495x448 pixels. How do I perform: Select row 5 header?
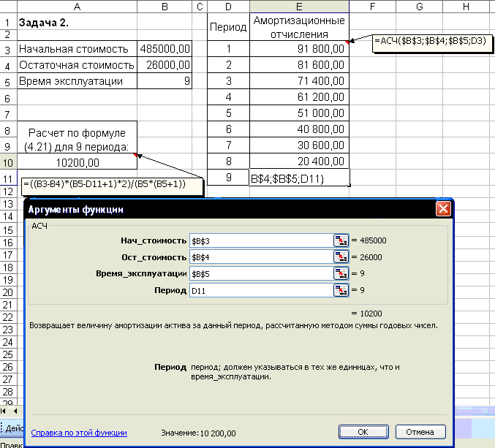tap(8, 82)
